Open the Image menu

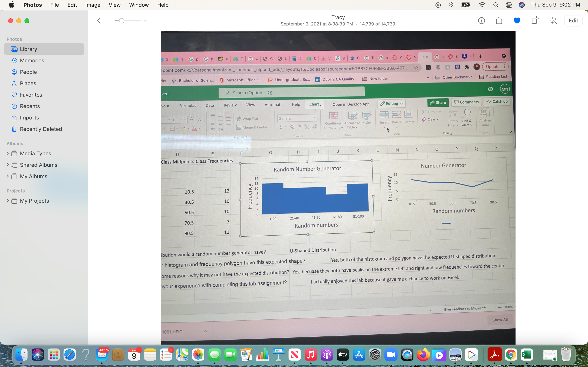[92, 5]
